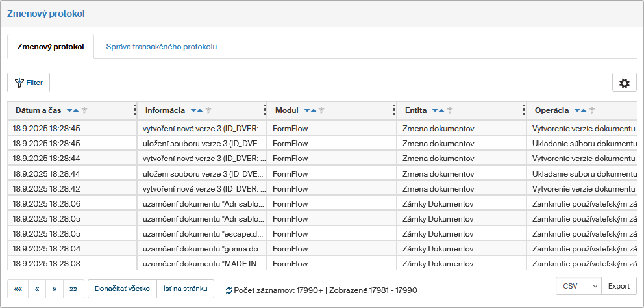Open the table settings gear
The height and width of the screenshot is (308, 644).
[x=624, y=83]
